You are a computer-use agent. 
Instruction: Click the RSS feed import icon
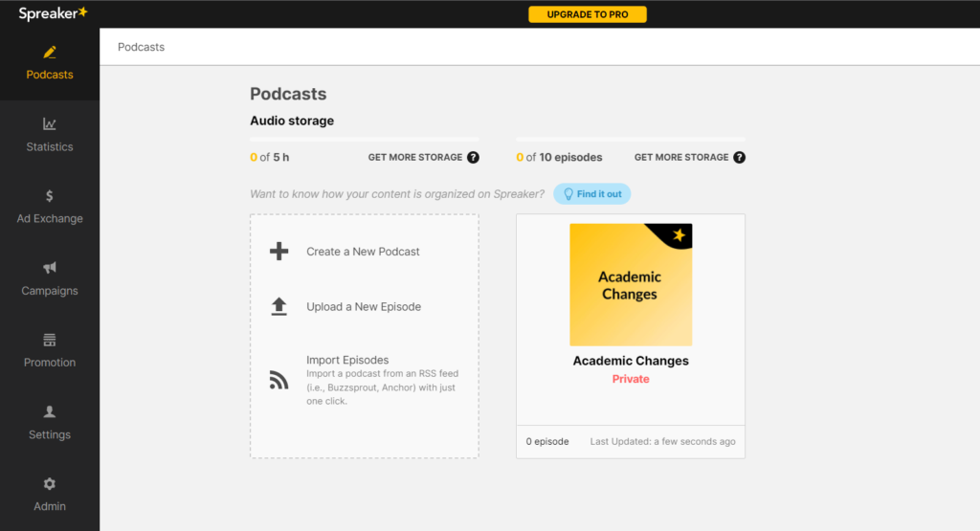[278, 381]
